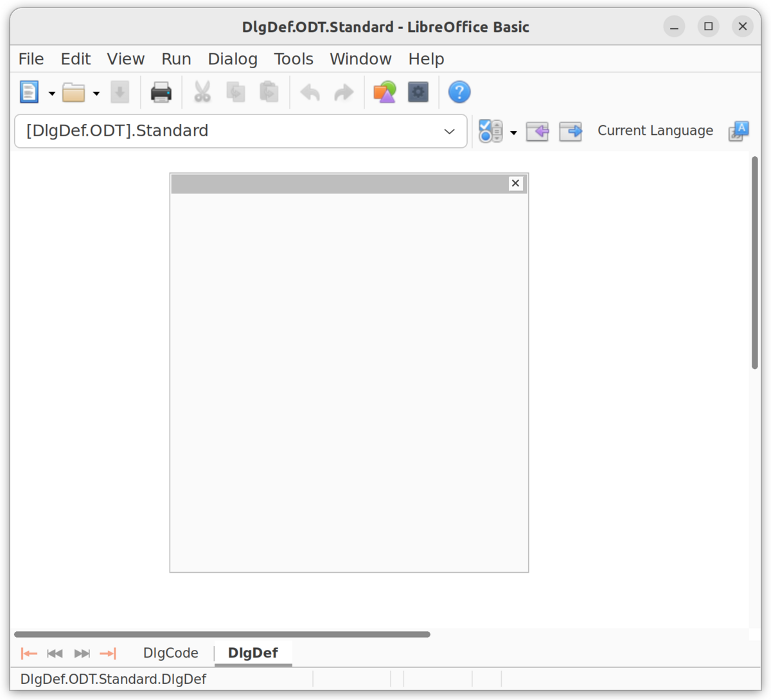
Task: Open the new module dropdown arrow
Action: pos(51,93)
